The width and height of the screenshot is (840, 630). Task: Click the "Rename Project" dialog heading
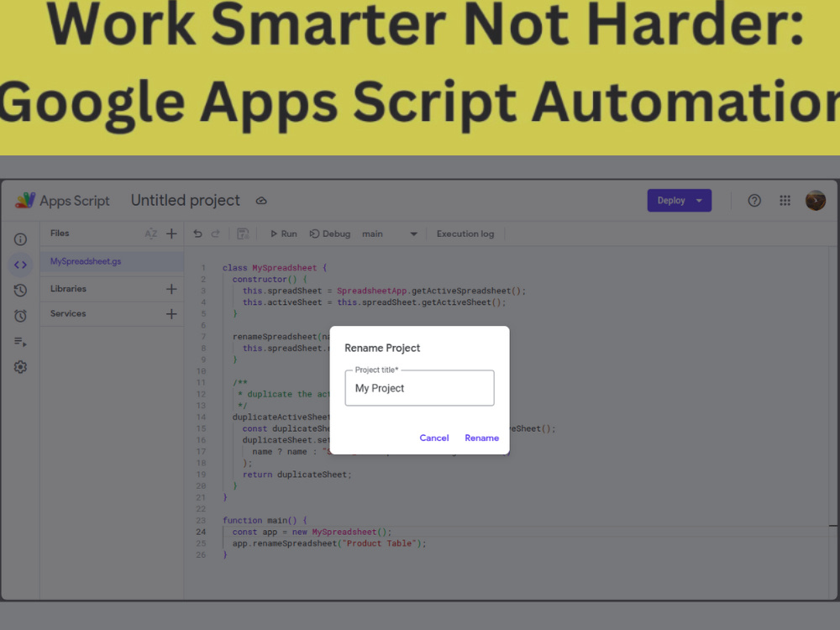pos(382,349)
